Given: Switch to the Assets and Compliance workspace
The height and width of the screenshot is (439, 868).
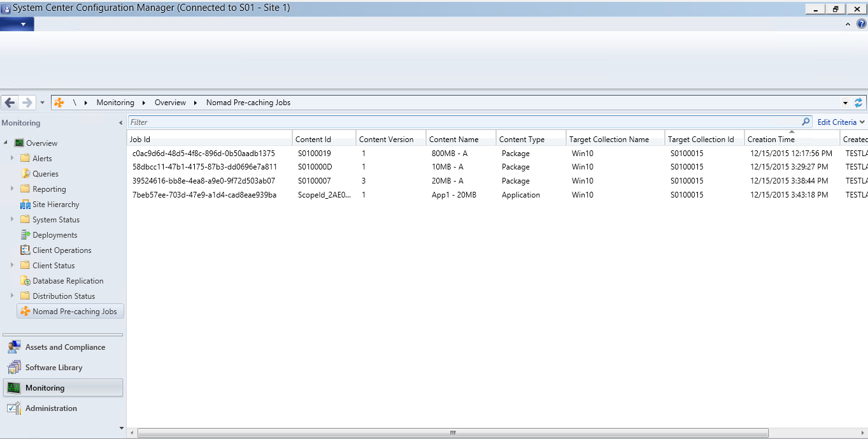Looking at the screenshot, I should coord(65,347).
